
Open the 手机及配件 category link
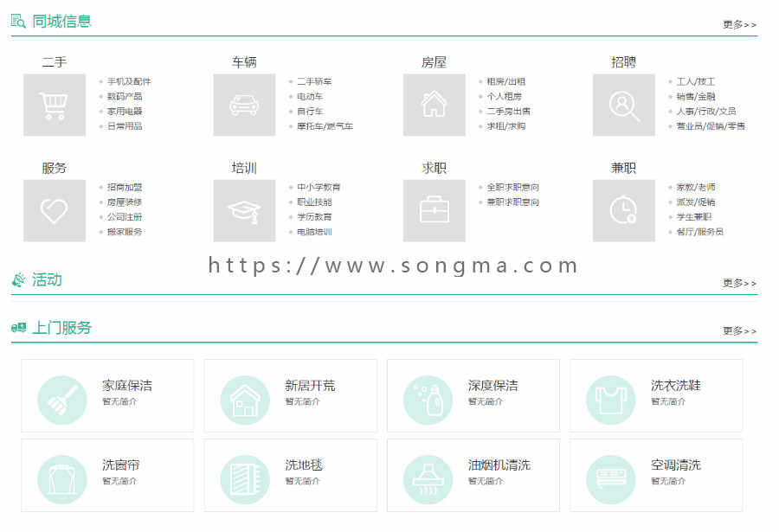(129, 81)
